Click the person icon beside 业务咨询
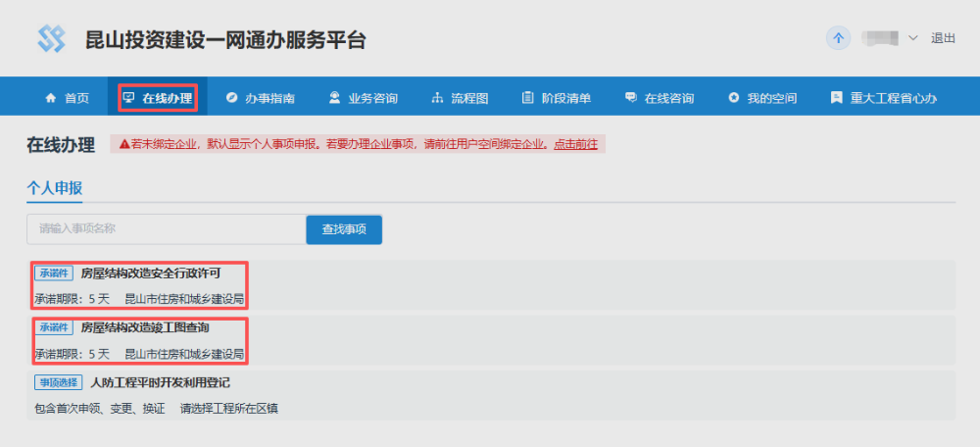 (x=335, y=97)
